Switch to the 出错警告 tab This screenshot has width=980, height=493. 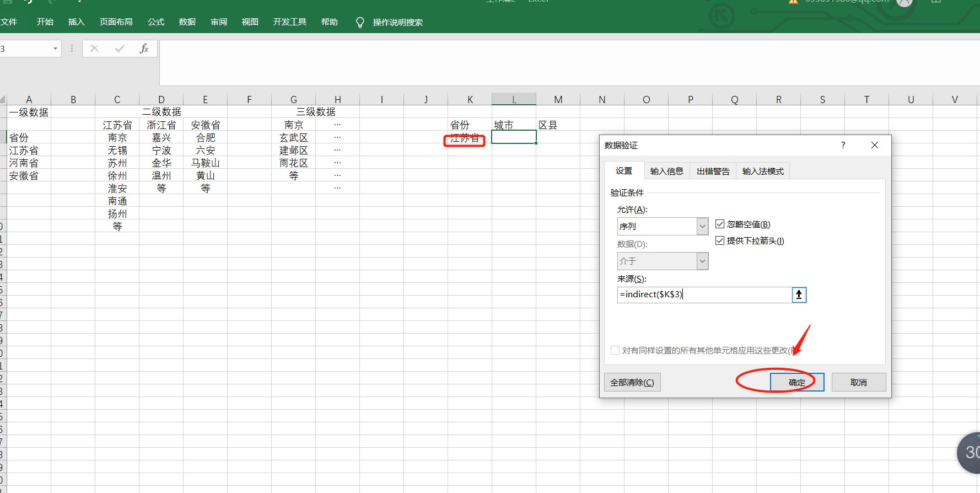[713, 171]
